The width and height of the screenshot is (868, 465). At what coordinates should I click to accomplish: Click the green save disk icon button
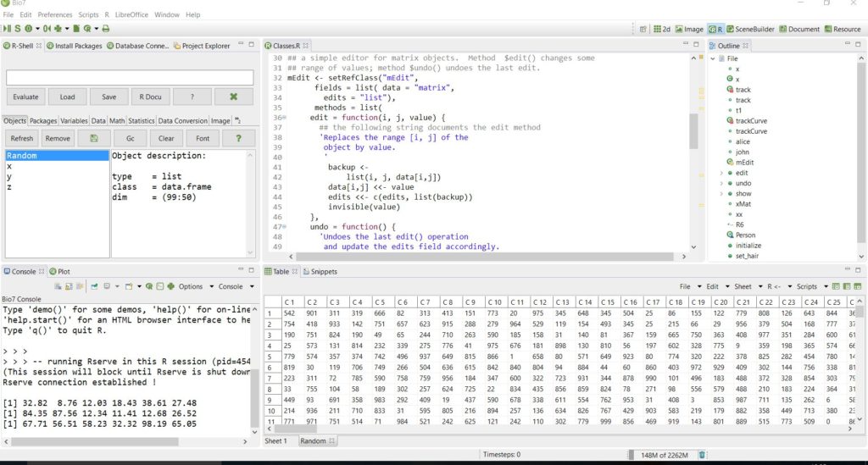(93, 138)
